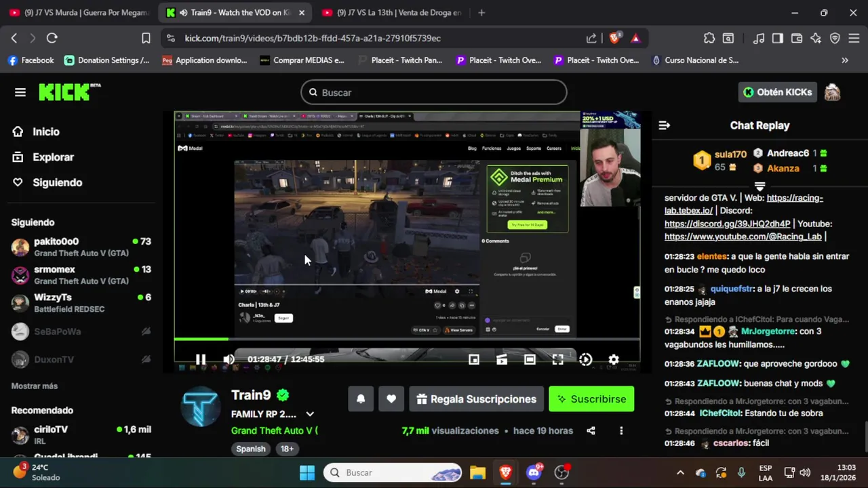868x488 pixels.
Task: Open video more options three dots
Action: pos(621,430)
